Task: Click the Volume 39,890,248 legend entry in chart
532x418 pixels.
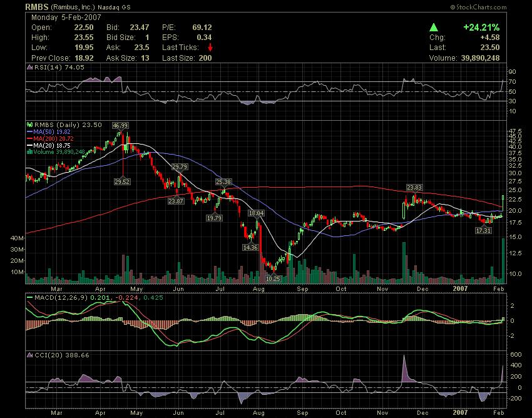Action: coord(59,152)
